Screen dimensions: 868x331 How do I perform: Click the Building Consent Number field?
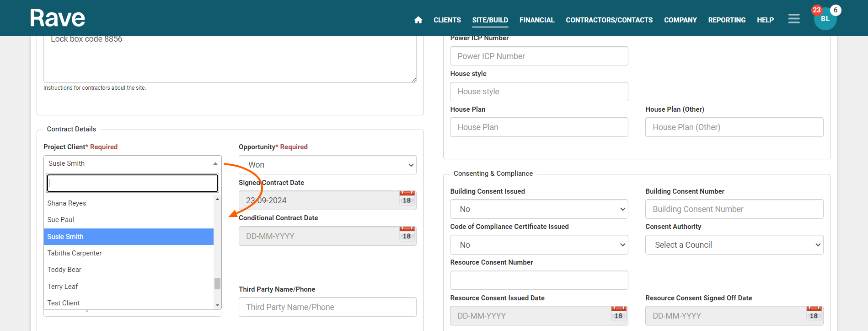[734, 209]
